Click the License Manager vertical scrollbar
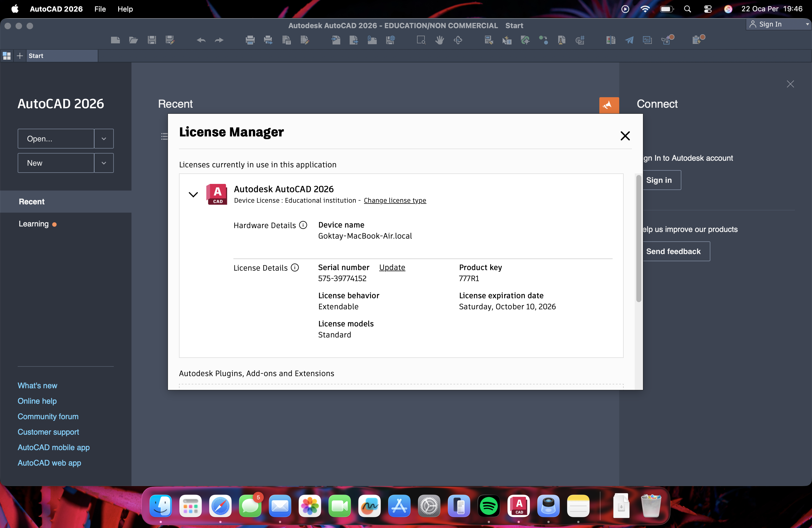Viewport: 812px width, 528px height. click(638, 238)
